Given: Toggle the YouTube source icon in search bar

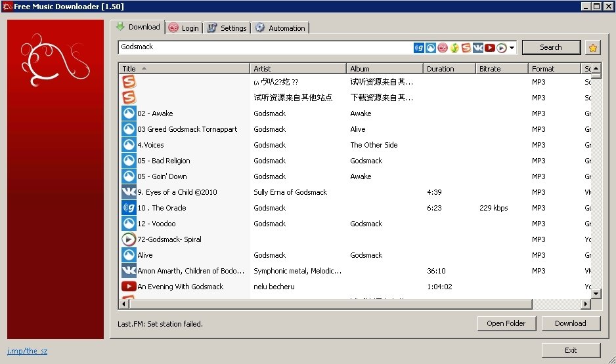Looking at the screenshot, I should 489,48.
